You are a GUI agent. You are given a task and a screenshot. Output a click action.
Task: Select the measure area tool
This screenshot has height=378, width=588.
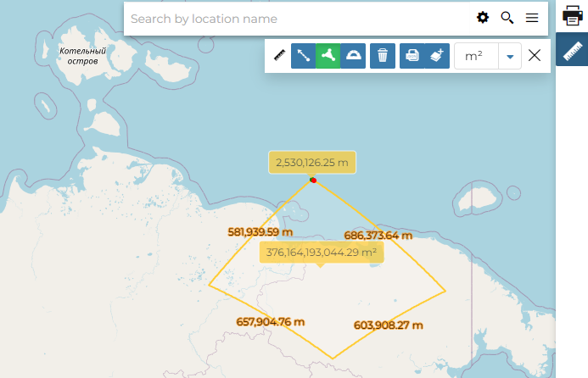328,56
